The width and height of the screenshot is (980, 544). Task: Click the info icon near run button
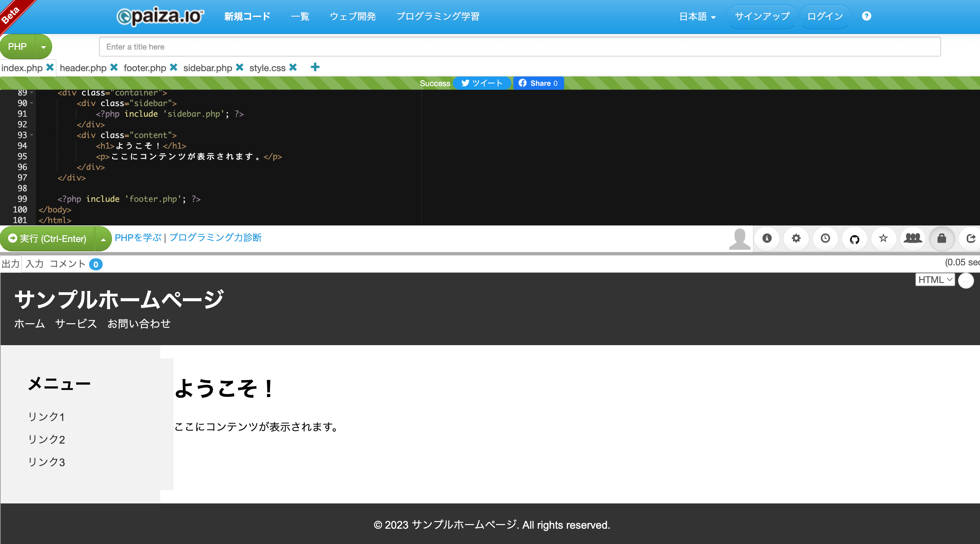point(767,238)
